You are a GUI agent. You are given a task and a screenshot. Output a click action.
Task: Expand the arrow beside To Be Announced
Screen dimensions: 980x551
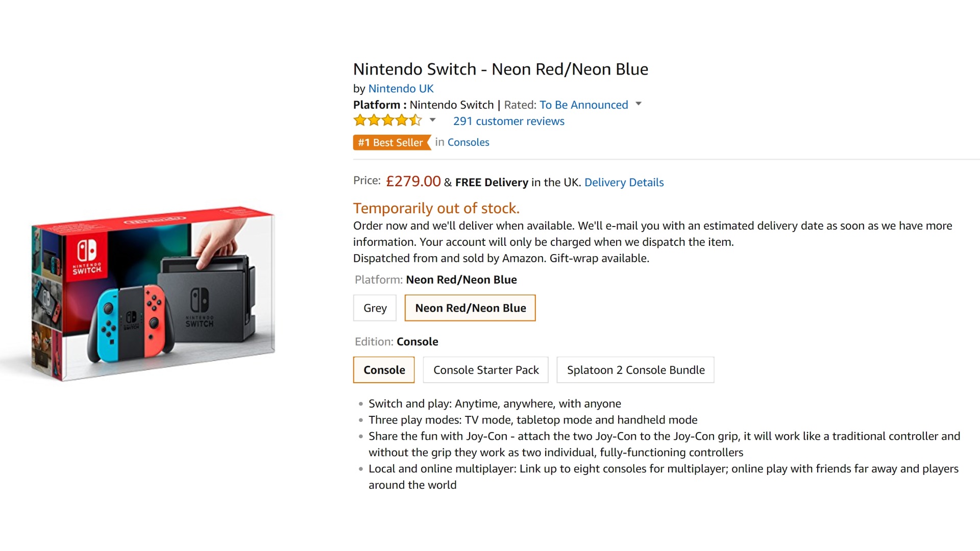[638, 104]
